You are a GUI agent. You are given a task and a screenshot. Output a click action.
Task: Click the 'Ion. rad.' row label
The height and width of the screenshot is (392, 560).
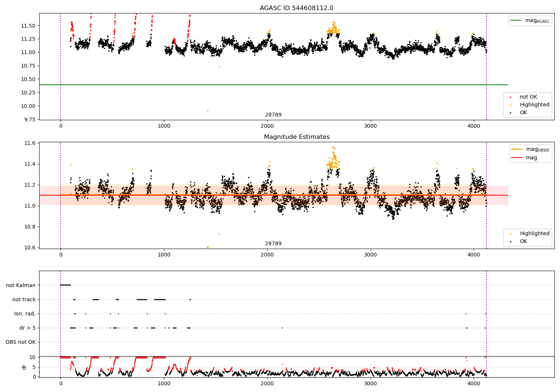25,314
